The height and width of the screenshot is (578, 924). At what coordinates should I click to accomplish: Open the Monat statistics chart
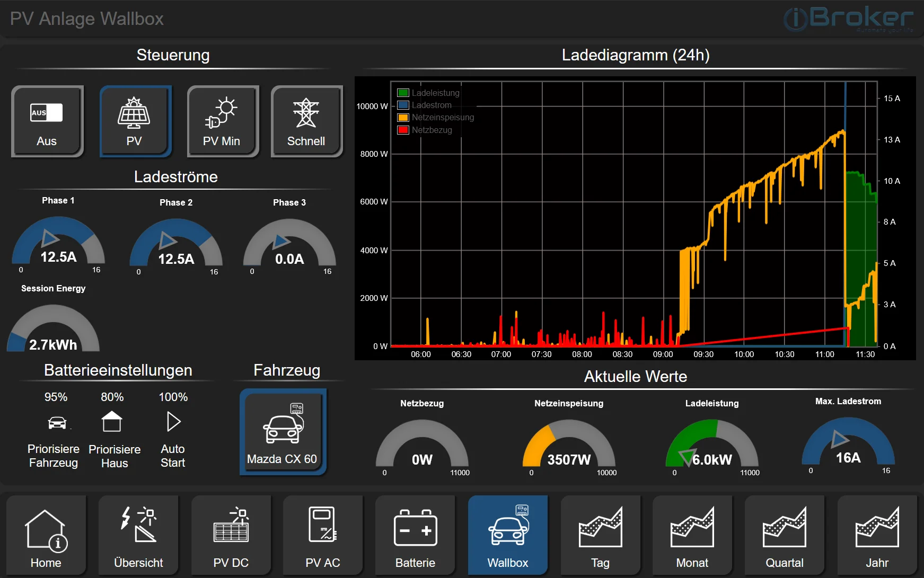(692, 535)
